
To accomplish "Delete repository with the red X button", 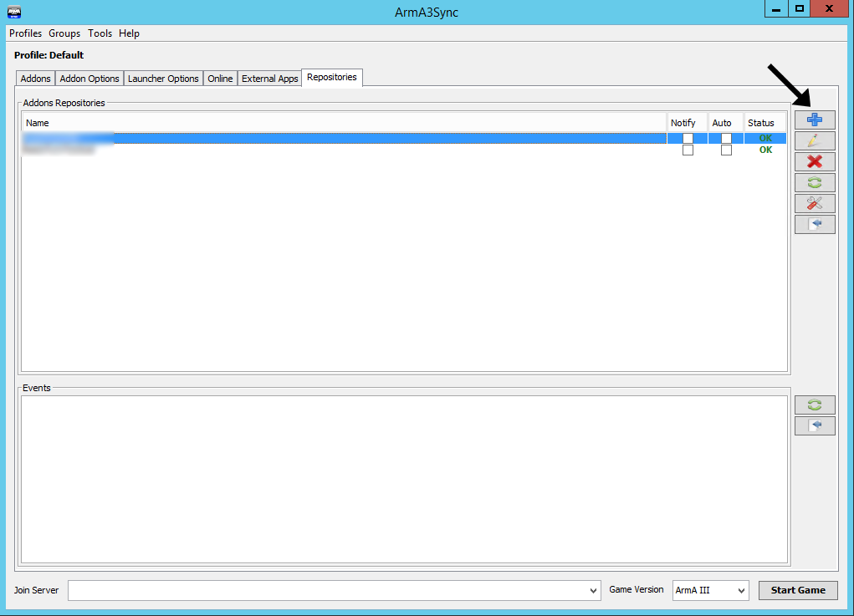I will tap(815, 161).
